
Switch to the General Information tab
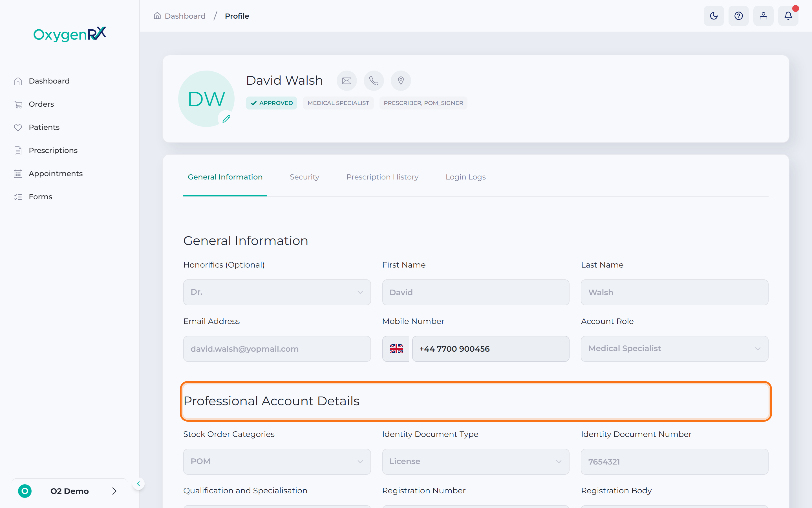225,177
